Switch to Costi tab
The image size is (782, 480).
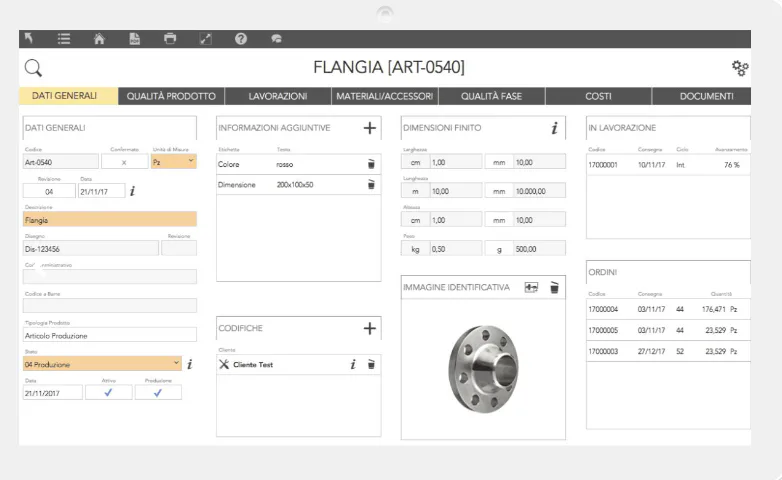[x=598, y=96]
